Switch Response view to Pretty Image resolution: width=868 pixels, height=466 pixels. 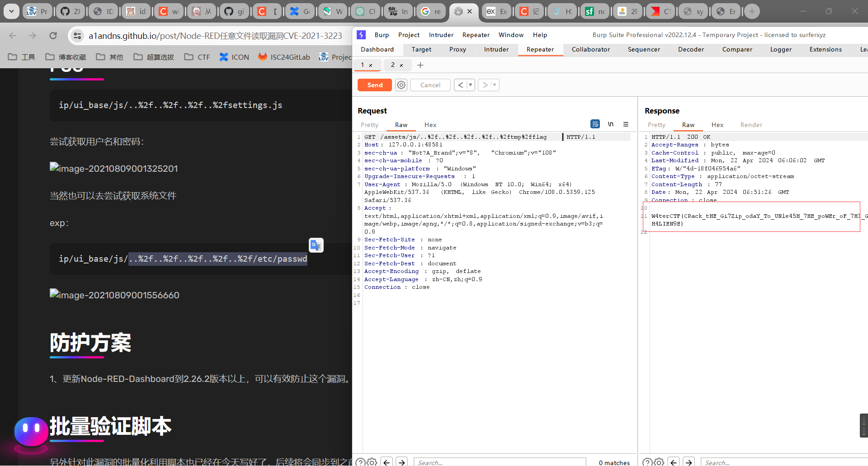pos(656,125)
